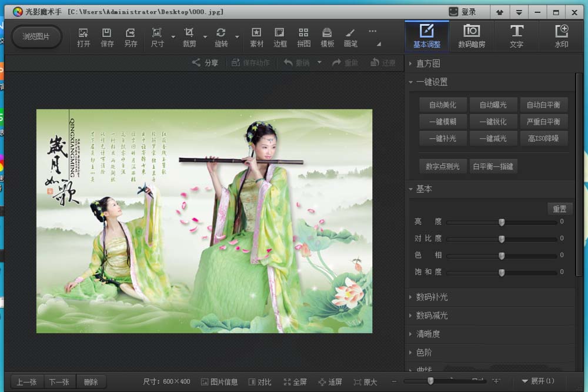Switch to the 基本调整 tab
This screenshot has height=392, width=588.
pyautogui.click(x=427, y=36)
